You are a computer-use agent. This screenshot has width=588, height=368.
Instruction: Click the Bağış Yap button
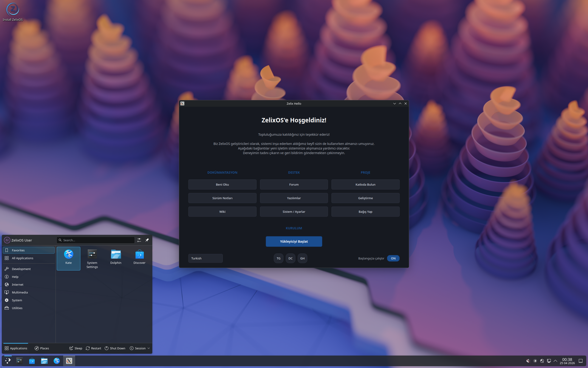pos(365,212)
